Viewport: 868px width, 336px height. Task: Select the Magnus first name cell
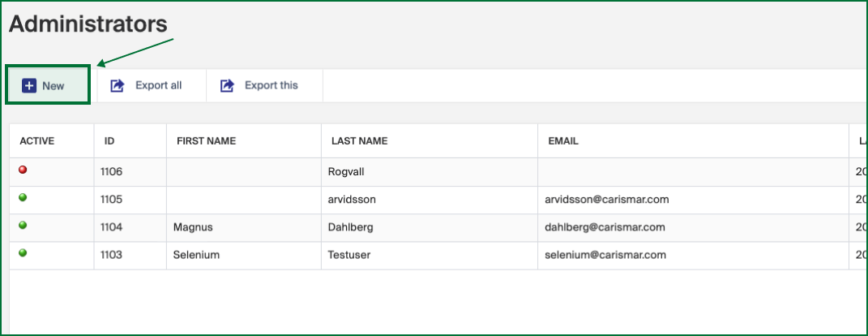(193, 227)
